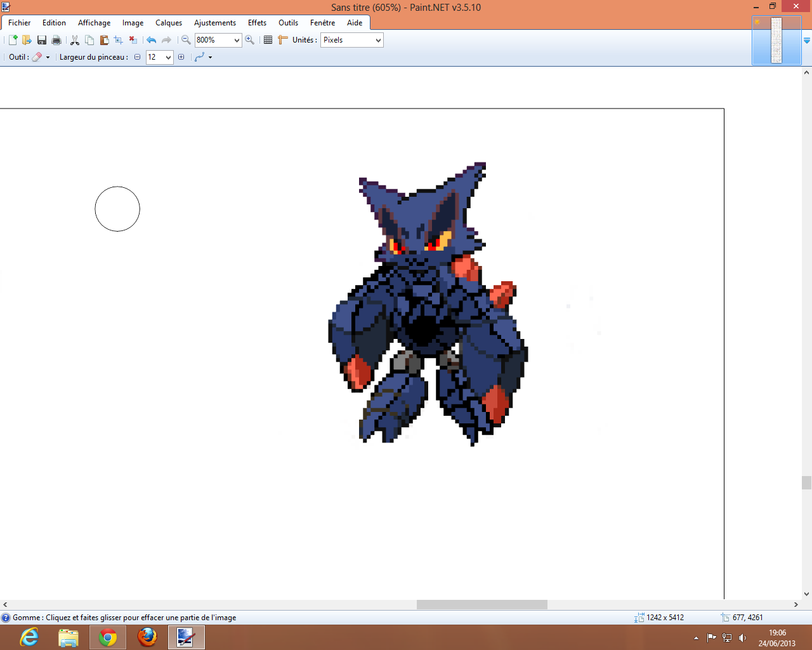The height and width of the screenshot is (650, 812).
Task: Open the Fichier menu
Action: [x=19, y=23]
